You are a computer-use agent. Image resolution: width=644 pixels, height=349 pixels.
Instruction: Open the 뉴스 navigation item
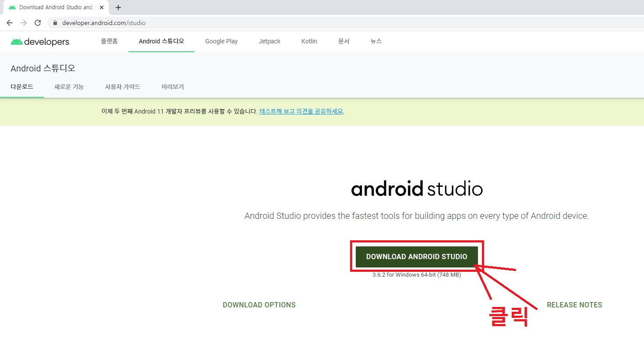[x=376, y=41]
